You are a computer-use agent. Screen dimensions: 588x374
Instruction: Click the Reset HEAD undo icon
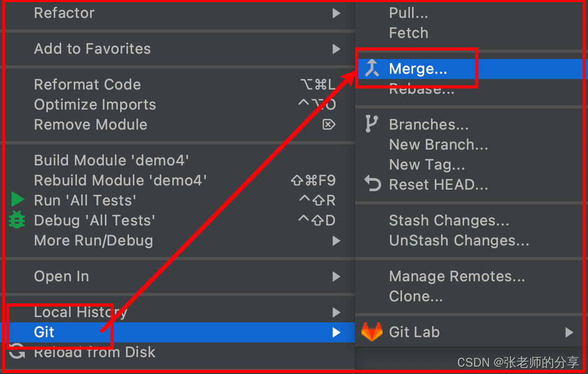pos(373,184)
